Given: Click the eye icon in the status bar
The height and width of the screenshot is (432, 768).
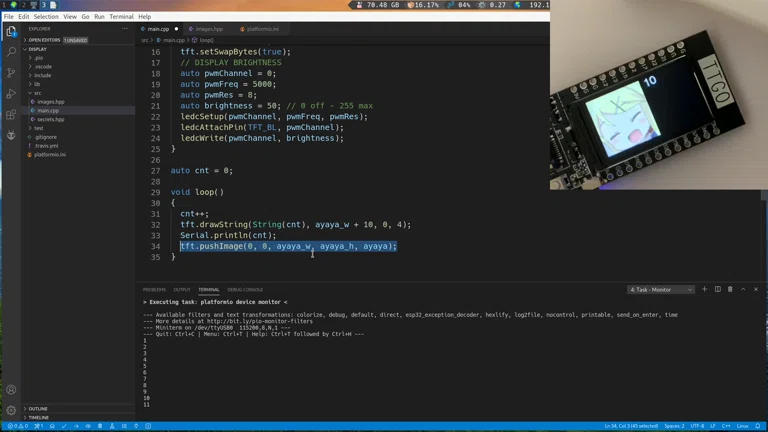Looking at the screenshot, I should tap(88, 426).
